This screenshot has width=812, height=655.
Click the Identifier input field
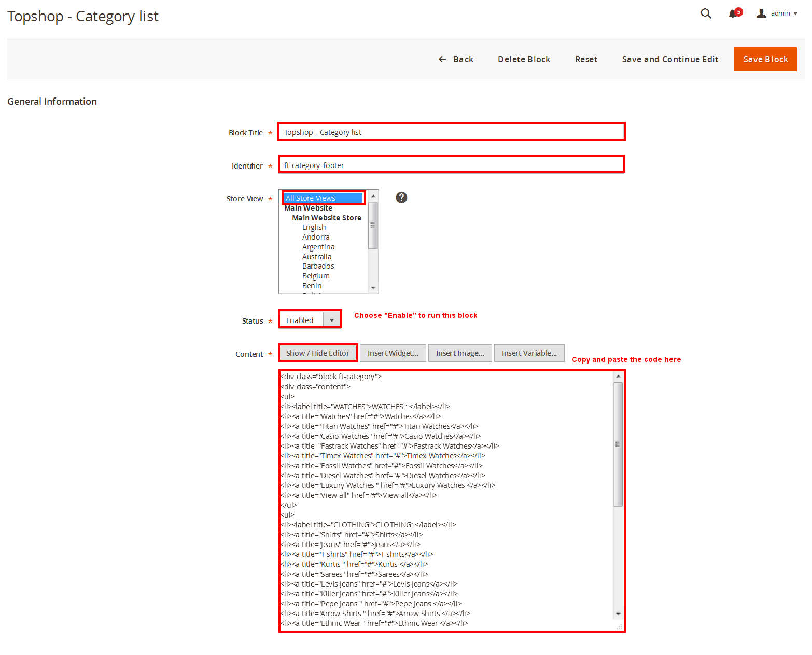pos(451,164)
